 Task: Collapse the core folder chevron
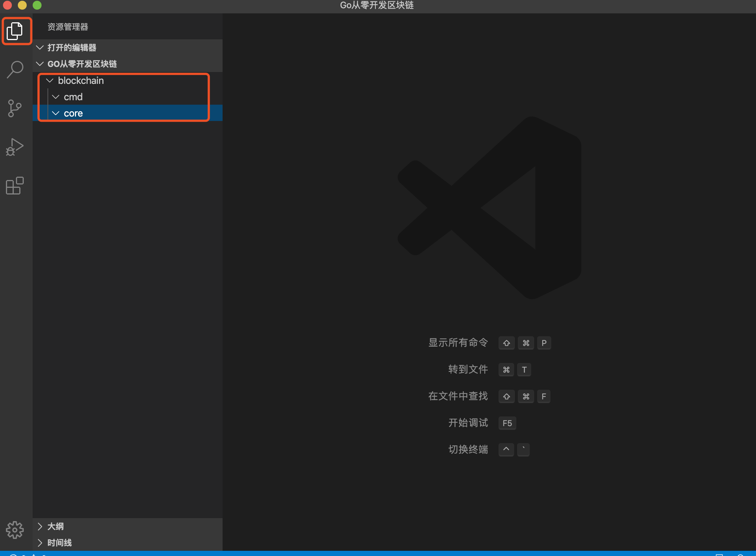[56, 113]
